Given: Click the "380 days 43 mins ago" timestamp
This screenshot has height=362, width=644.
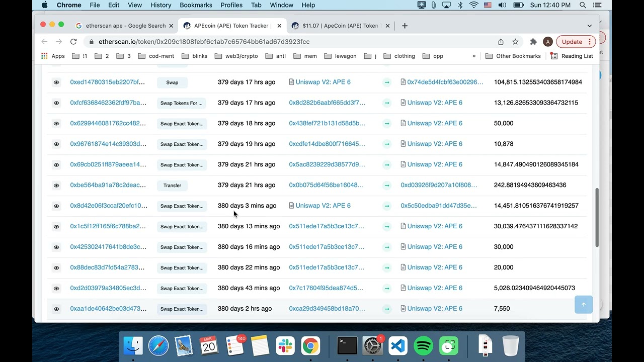Looking at the screenshot, I should [249, 288].
